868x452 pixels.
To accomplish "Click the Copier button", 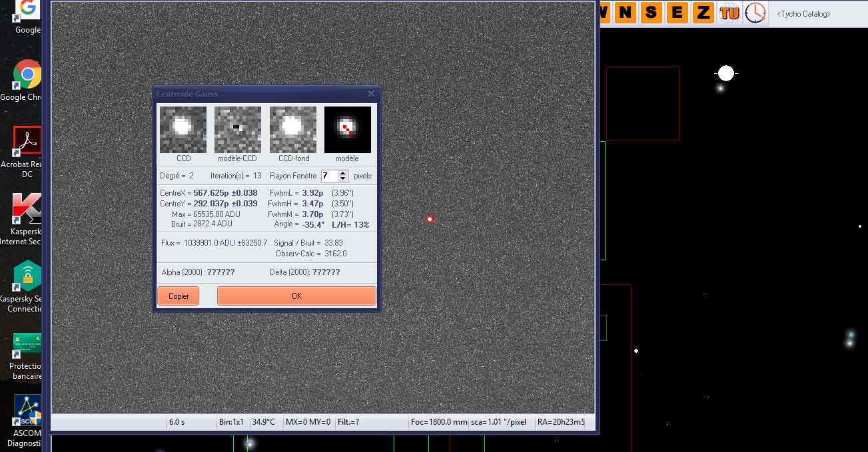I will click(x=179, y=296).
